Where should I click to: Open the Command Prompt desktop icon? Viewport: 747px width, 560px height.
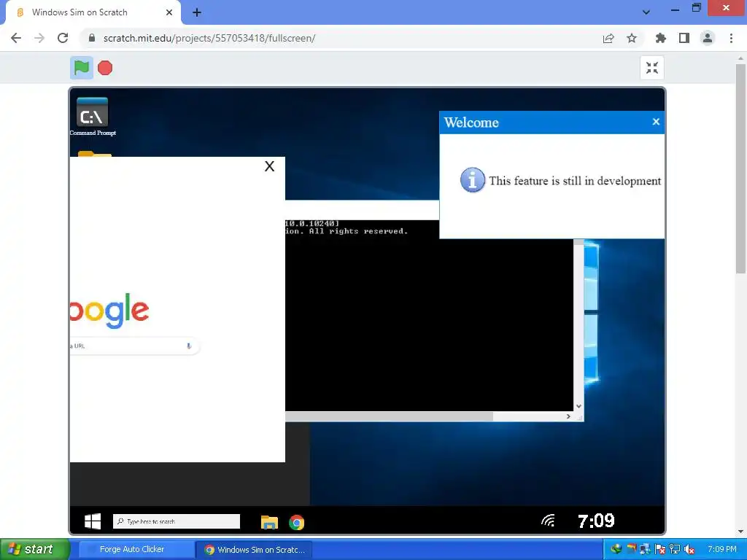pyautogui.click(x=93, y=116)
